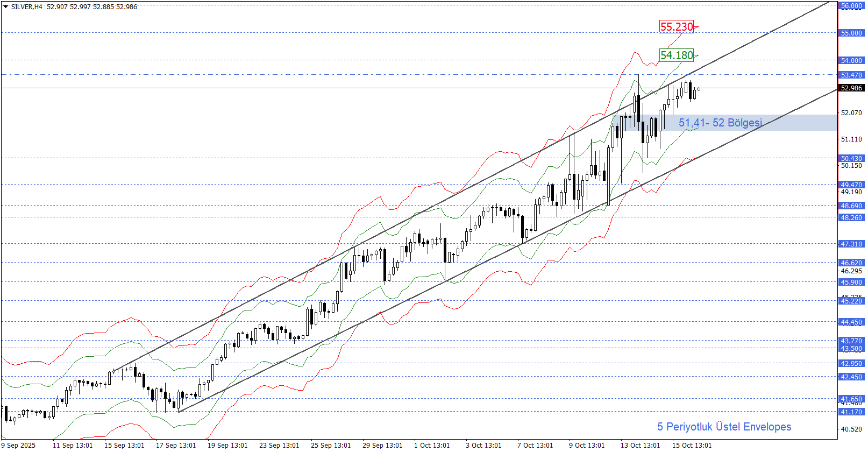Select the green 54.180 target label
Image resolution: width=868 pixels, height=452 pixels.
[677, 55]
